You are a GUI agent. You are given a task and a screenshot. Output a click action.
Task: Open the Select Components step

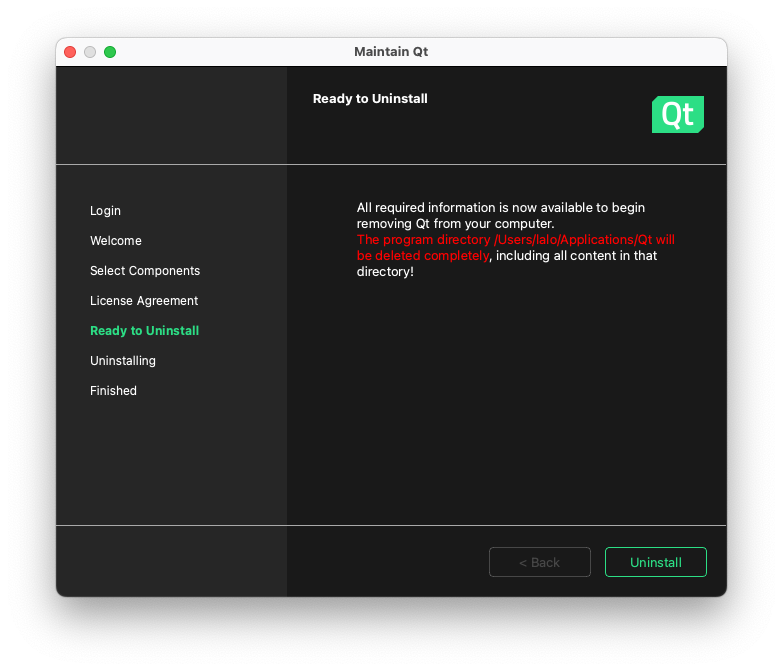point(145,271)
